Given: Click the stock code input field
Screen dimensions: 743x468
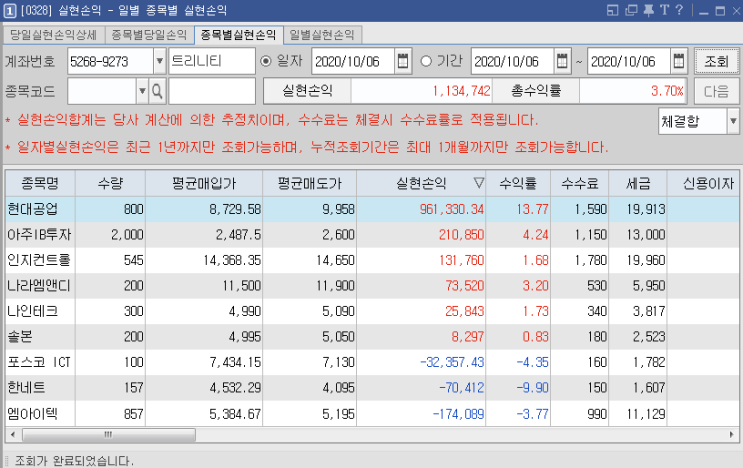Looking at the screenshot, I should 102,91.
